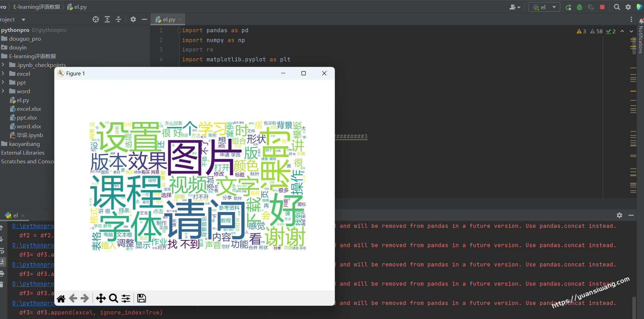The image size is (644, 319).
Task: Save the figure with floppy disk icon
Action: coord(142,298)
